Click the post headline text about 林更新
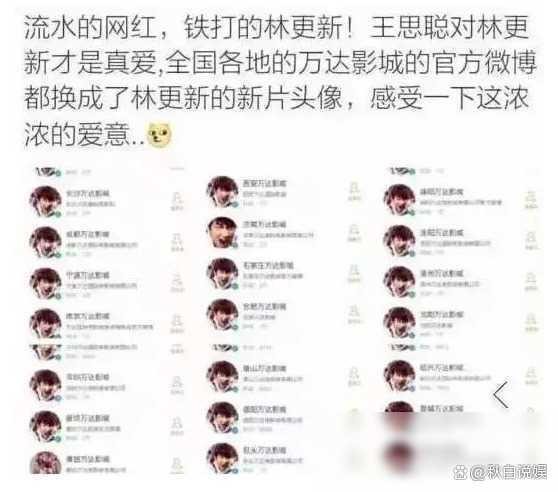 pyautogui.click(x=279, y=81)
